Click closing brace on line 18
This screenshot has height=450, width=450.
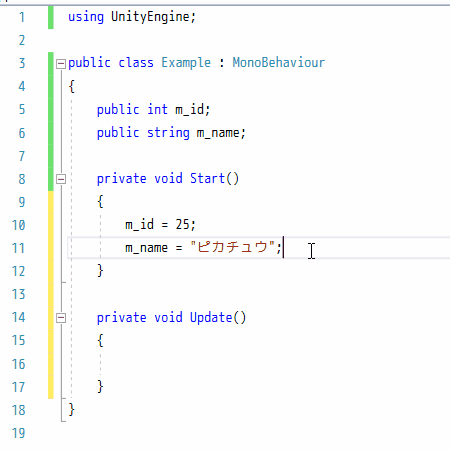[x=71, y=410]
